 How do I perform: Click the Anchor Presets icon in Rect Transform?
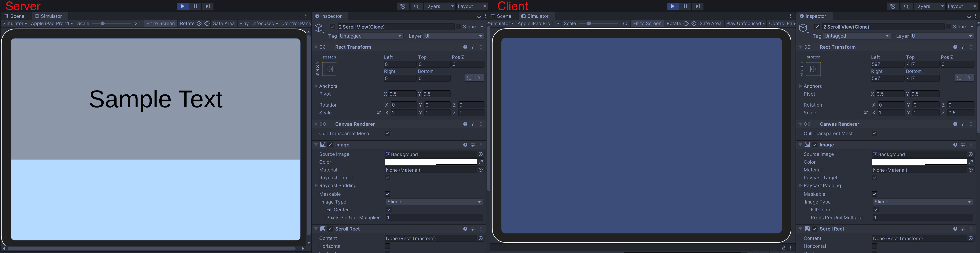pyautogui.click(x=329, y=69)
